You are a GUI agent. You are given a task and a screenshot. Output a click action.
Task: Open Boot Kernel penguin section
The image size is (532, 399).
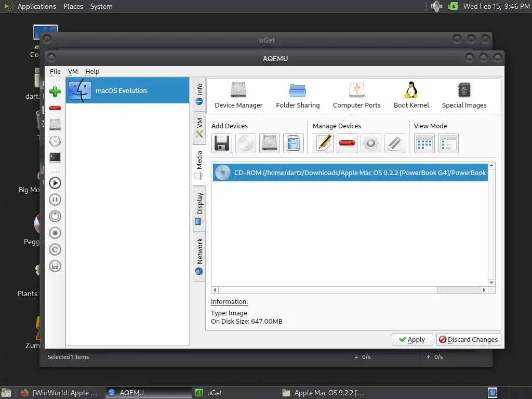pos(411,96)
